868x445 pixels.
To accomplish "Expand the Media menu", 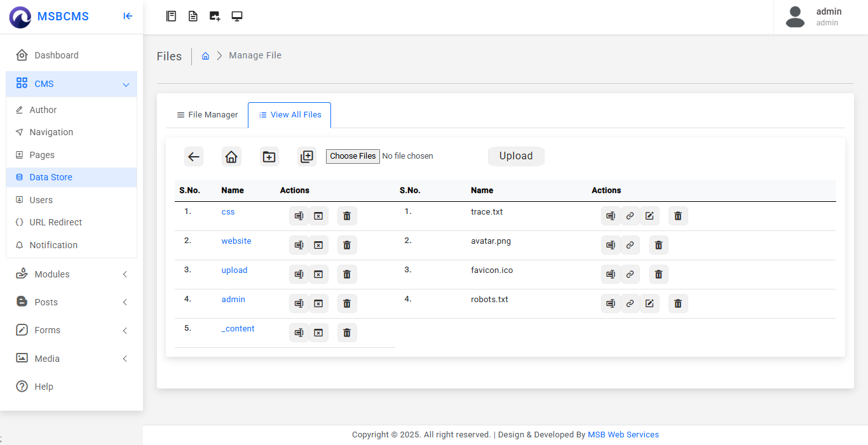I will pos(72,359).
